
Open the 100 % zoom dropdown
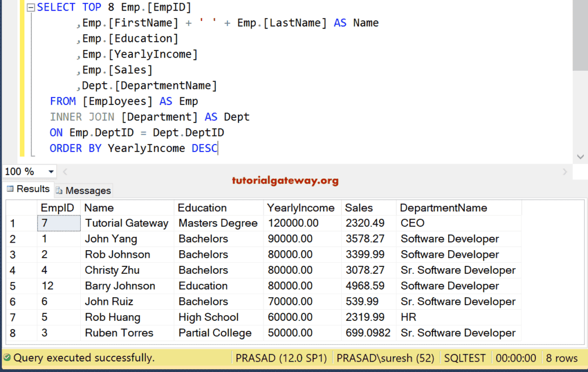coord(51,172)
